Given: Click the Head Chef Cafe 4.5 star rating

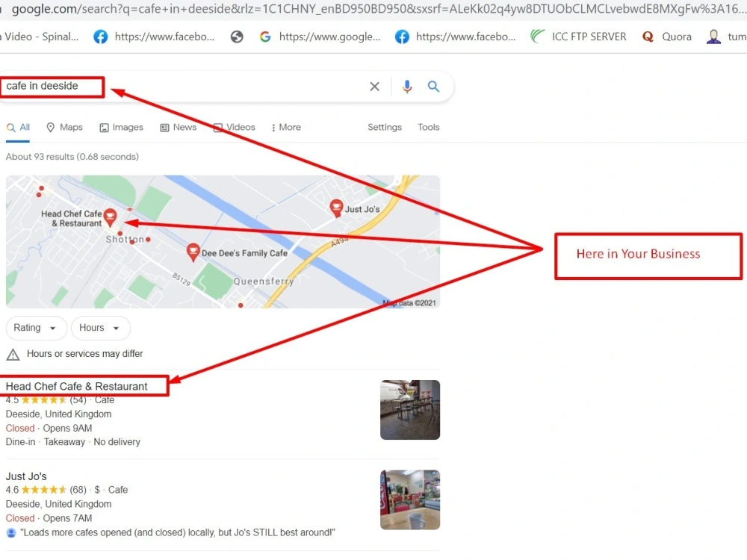Looking at the screenshot, I should [x=46, y=400].
